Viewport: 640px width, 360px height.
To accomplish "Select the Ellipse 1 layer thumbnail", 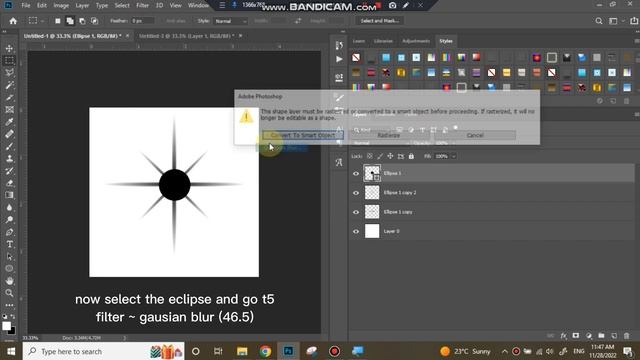I will (x=372, y=173).
